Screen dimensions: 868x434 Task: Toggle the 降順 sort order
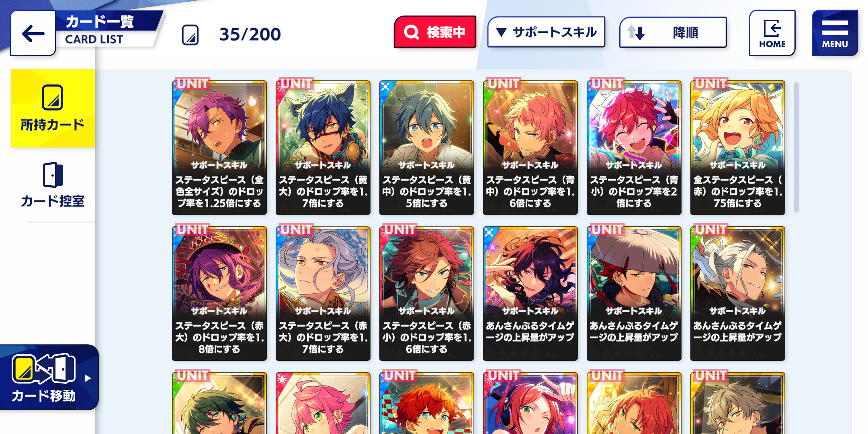673,32
